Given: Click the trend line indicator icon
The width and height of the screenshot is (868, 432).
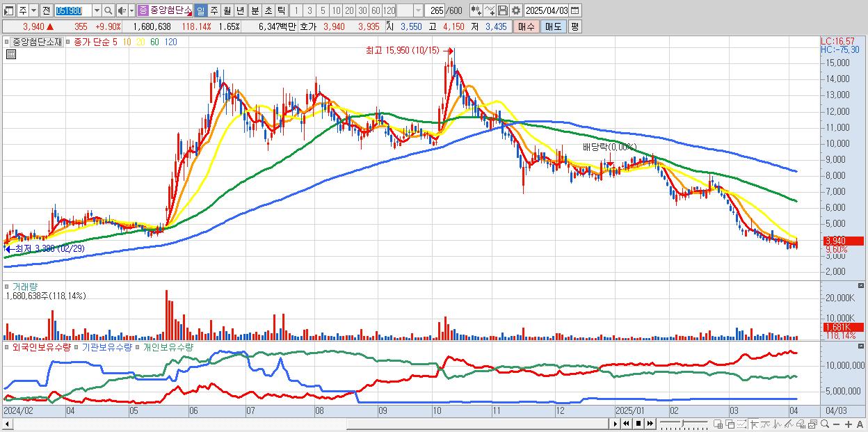Looking at the screenshot, I should (766, 424).
